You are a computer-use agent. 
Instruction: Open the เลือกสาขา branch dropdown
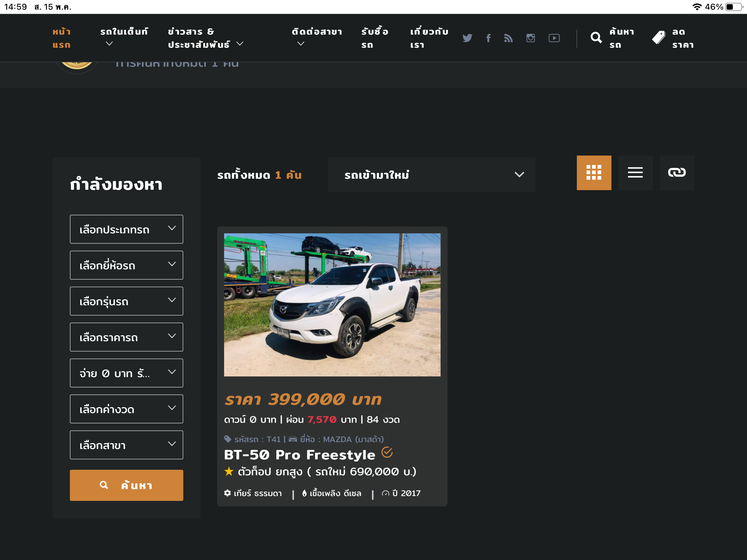pos(126,445)
